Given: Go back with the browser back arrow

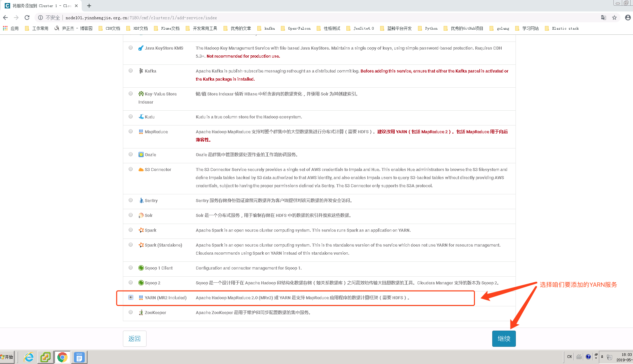Looking at the screenshot, I should pyautogui.click(x=5, y=18).
